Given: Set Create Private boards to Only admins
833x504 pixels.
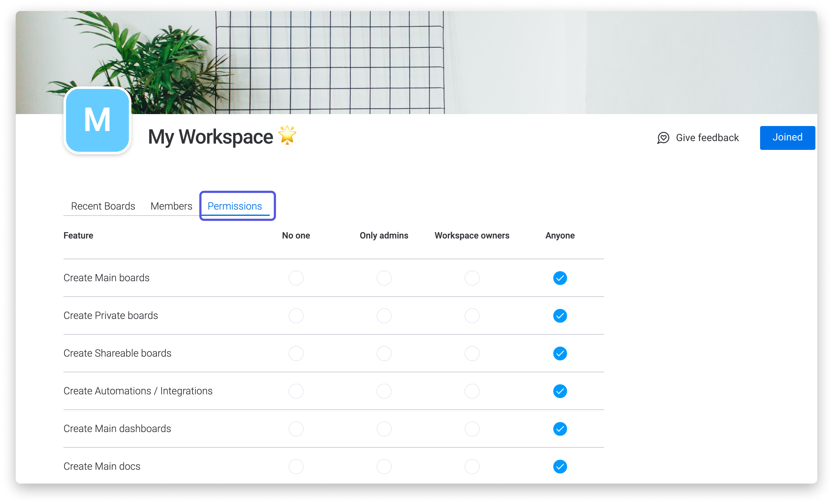Looking at the screenshot, I should coord(384,316).
